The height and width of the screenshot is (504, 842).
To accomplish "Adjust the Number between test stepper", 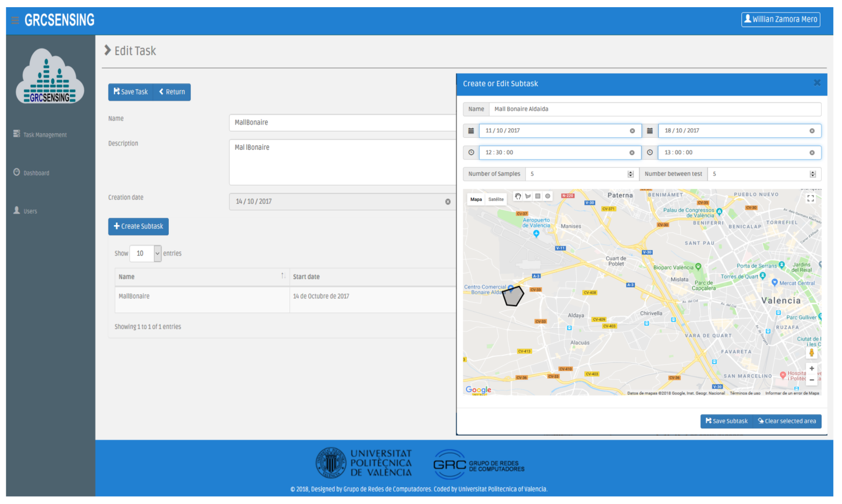I will point(813,174).
